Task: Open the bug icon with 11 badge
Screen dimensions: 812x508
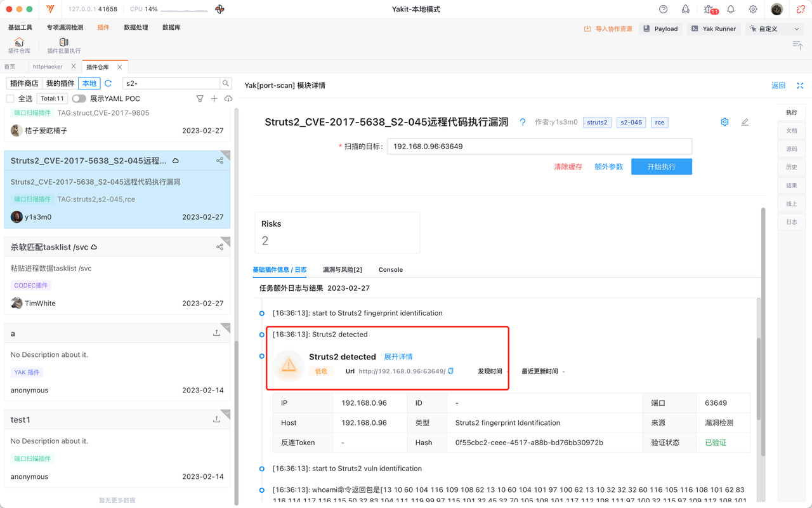Action: pyautogui.click(x=710, y=10)
